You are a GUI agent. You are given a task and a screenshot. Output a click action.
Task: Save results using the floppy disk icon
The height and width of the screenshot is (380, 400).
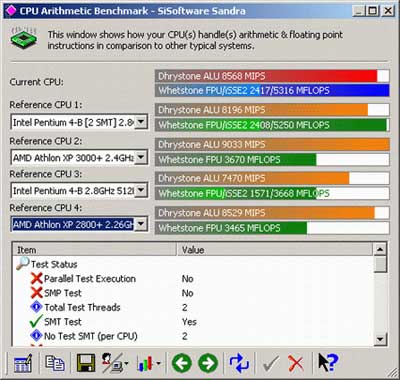[86, 363]
